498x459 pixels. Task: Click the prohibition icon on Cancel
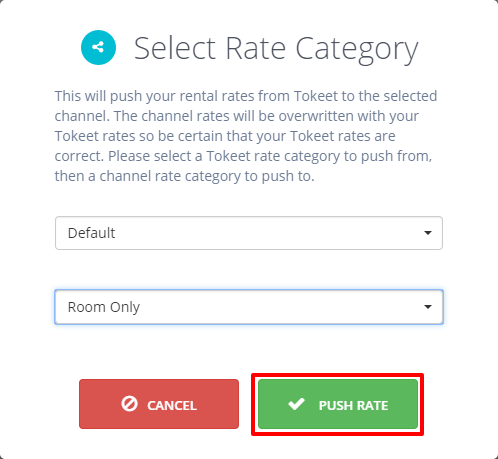point(129,404)
